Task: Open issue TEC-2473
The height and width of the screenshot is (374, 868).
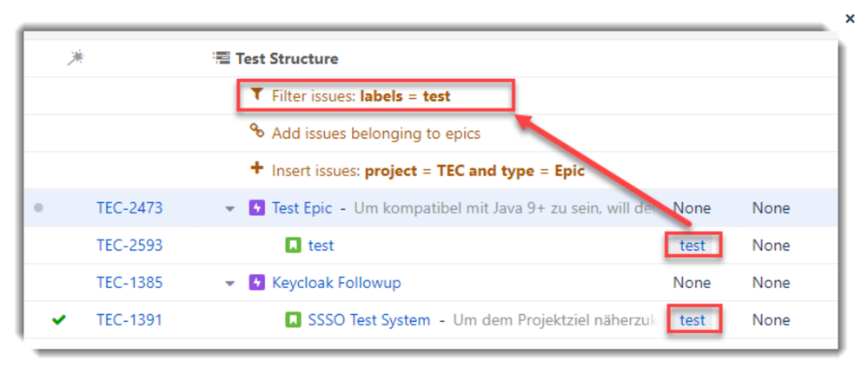Action: click(x=129, y=208)
